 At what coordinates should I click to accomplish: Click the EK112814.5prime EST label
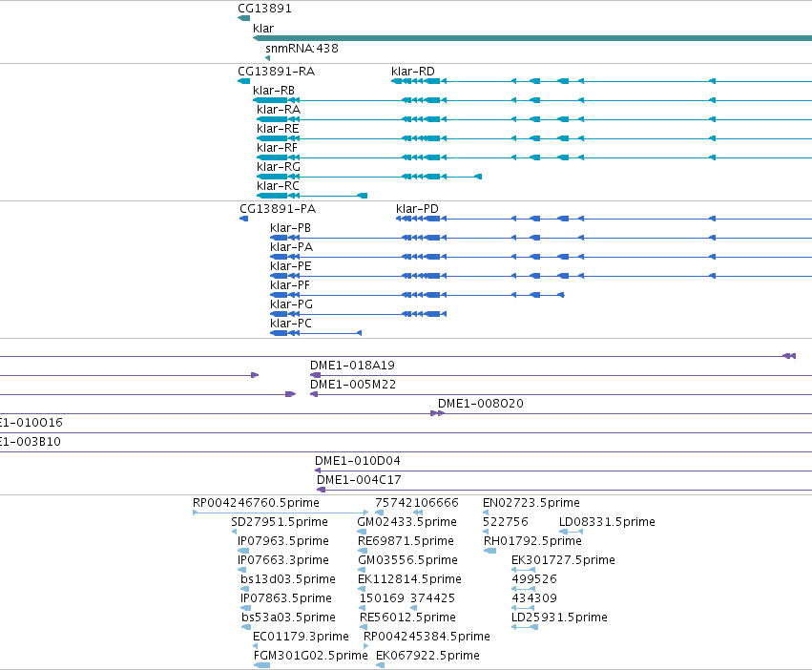409,578
